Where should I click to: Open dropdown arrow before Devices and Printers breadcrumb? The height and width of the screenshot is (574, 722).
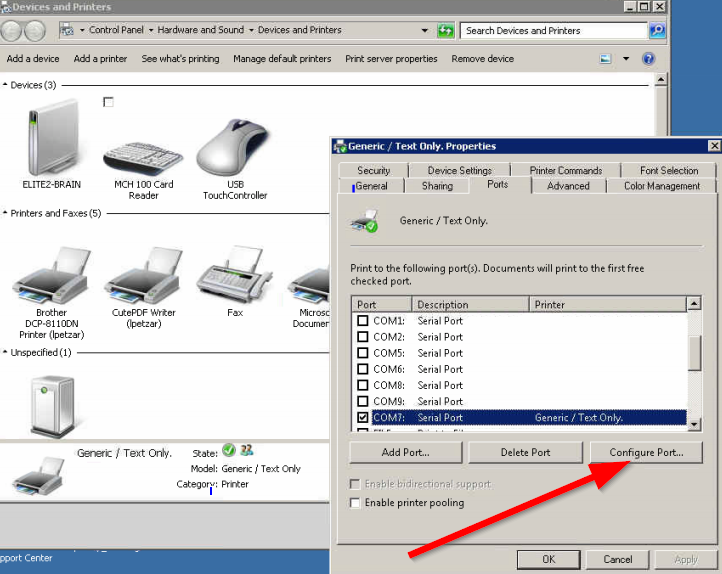(x=251, y=30)
